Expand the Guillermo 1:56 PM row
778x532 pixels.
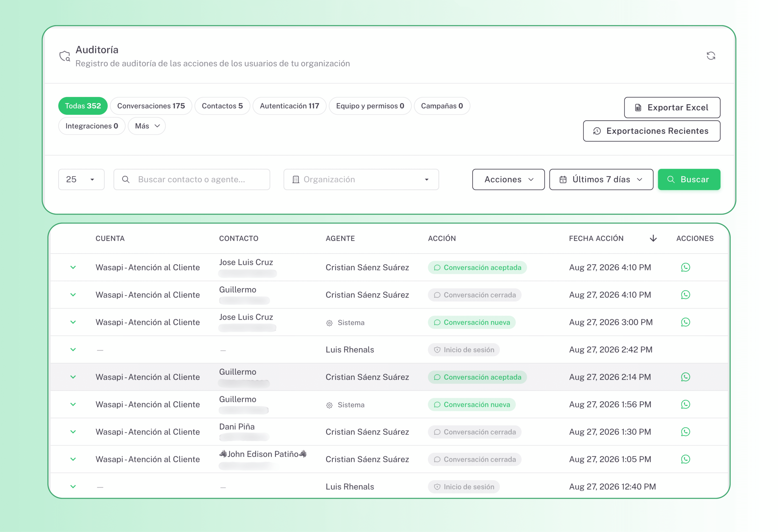pos(73,405)
